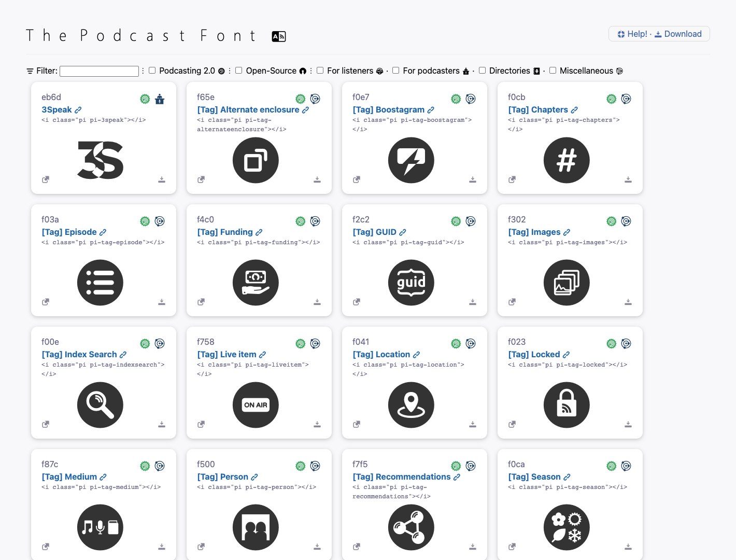Click the Season four-seasons icon
This screenshot has height=560, width=736.
click(x=567, y=527)
